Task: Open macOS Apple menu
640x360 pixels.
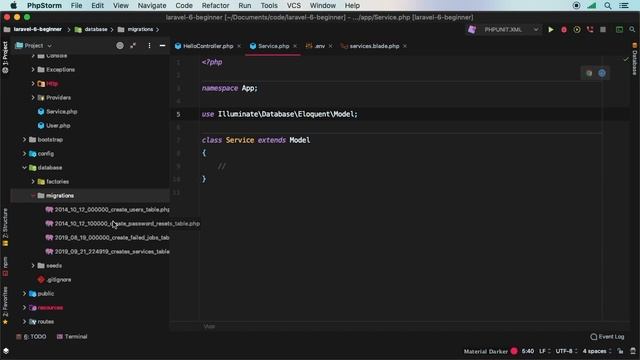Action: pos(13,6)
